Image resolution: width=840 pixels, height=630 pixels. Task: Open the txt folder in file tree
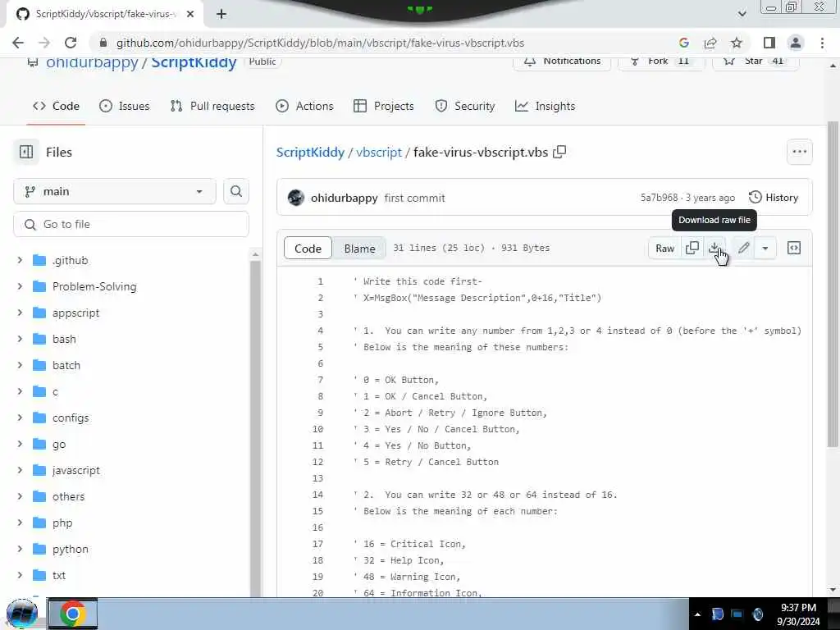point(59,575)
